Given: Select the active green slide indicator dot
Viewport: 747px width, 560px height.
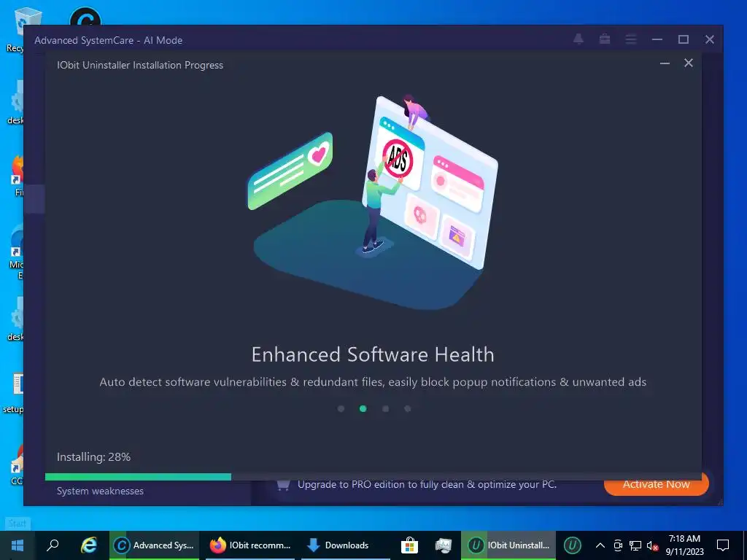Looking at the screenshot, I should pyautogui.click(x=363, y=408).
